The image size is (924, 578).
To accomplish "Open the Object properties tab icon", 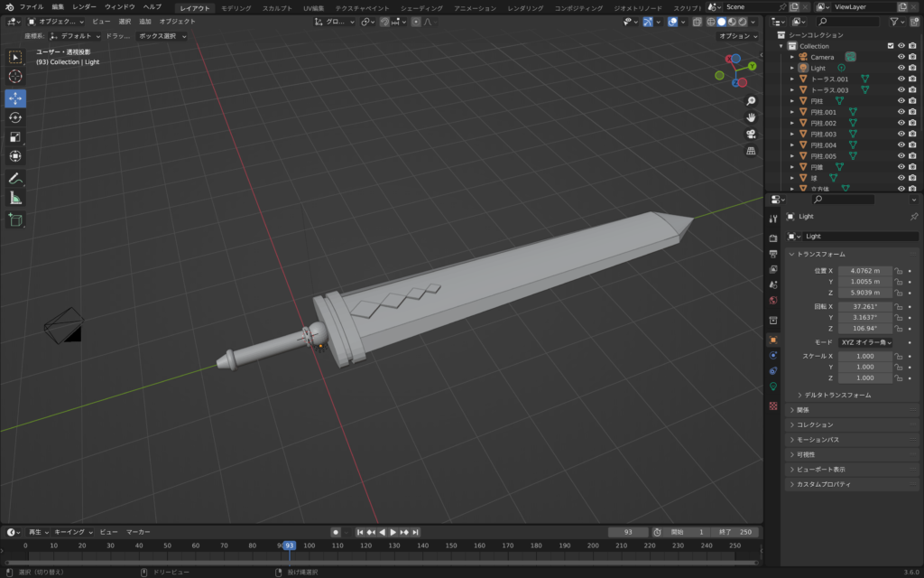I will point(773,340).
